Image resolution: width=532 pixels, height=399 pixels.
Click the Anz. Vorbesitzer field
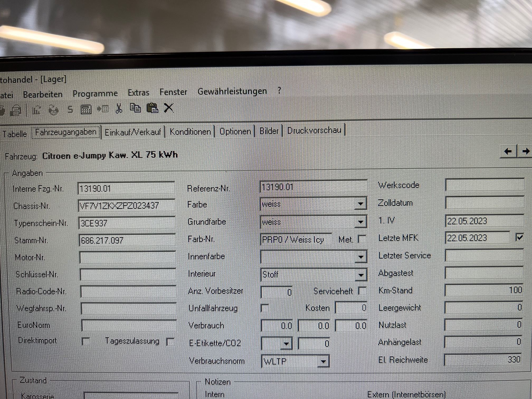(276, 292)
